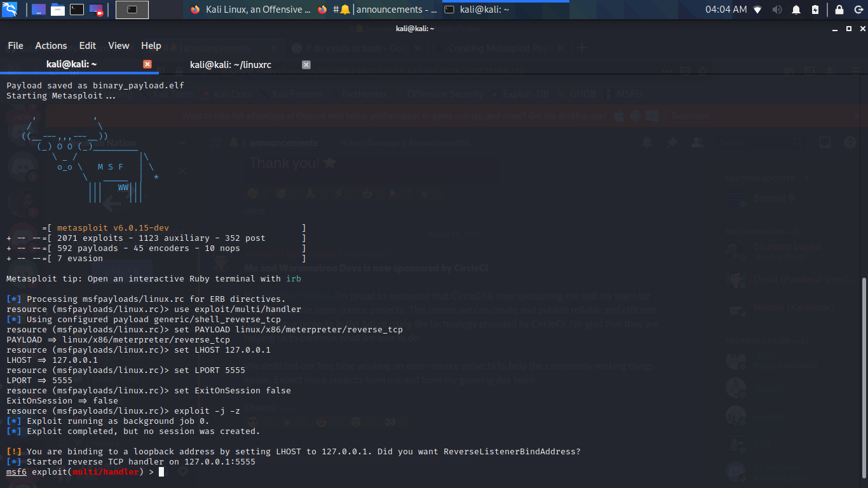Select the kali@kali: ~ terminal tab
The width and height of the screenshot is (868, 488).
pos(79,64)
